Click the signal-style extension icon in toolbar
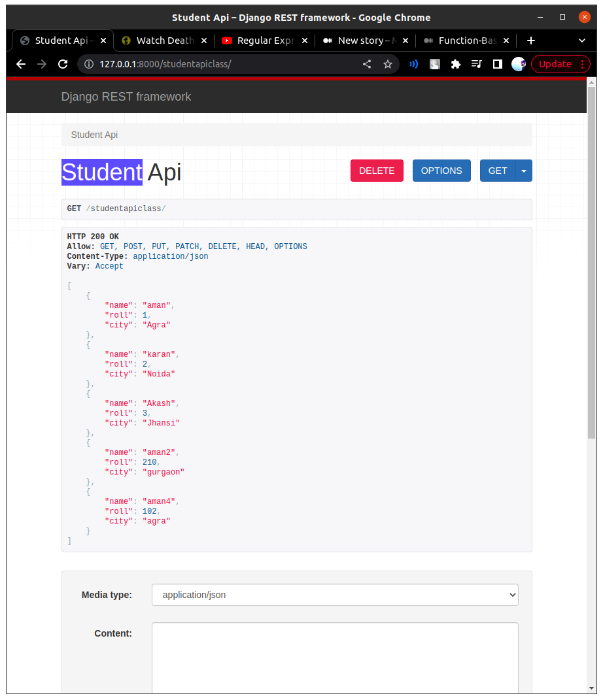Screen dimensions: 603x700 (413, 64)
